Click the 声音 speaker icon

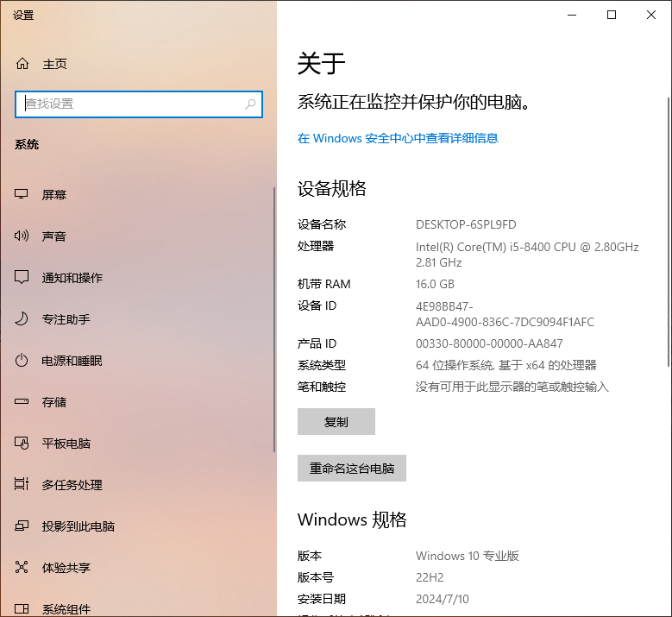click(22, 236)
